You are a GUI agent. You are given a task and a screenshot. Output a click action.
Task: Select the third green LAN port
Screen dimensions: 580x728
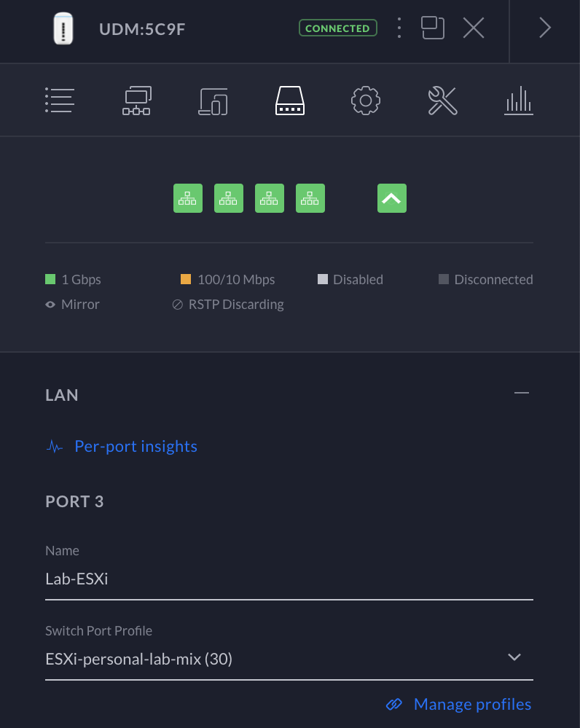click(270, 198)
